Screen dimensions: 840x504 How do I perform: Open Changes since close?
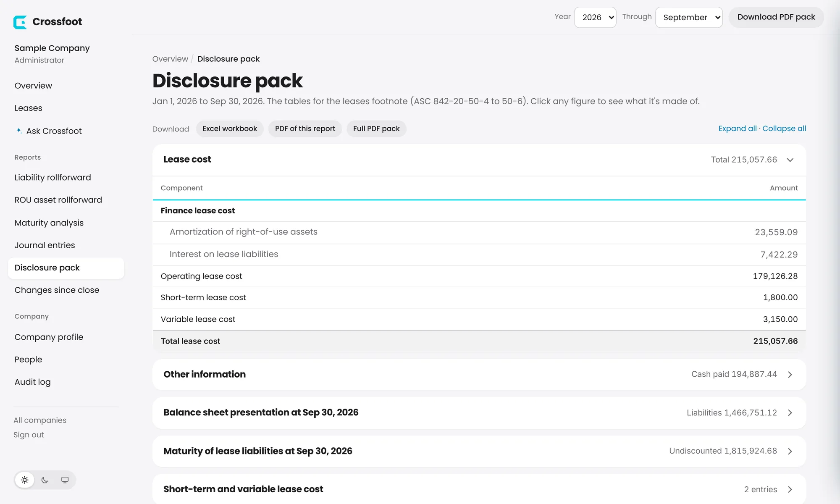57,290
